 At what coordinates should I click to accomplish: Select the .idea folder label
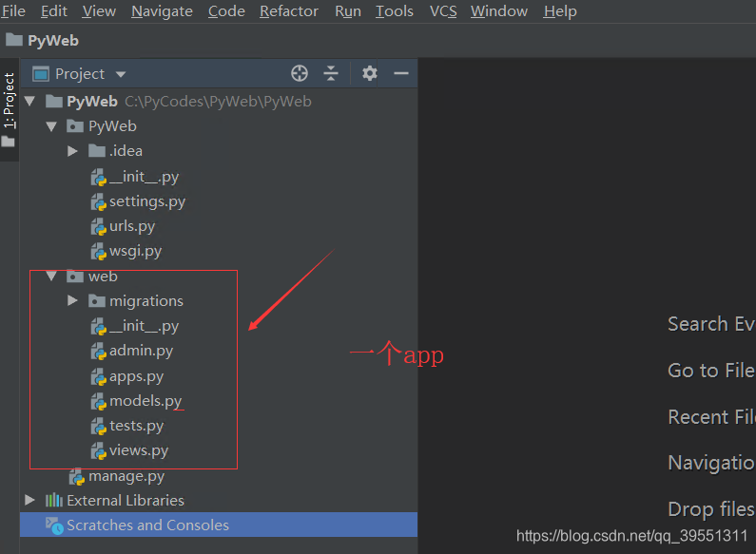click(126, 151)
